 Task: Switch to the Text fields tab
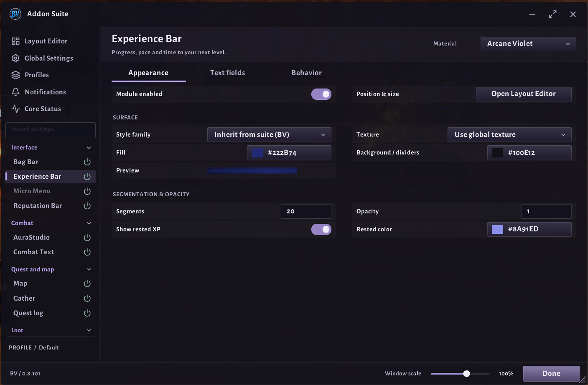(x=227, y=73)
